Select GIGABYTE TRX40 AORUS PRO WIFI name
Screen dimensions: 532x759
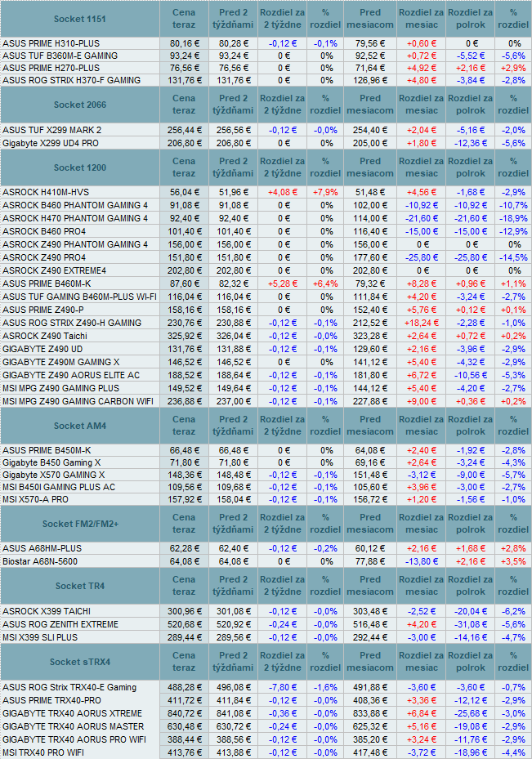point(74,739)
